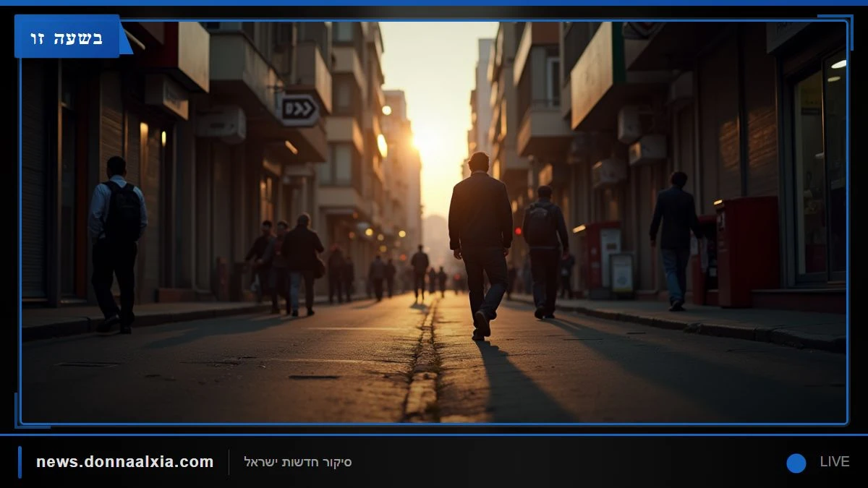Click the סיקור חדשות ישראל caption
Screen dimensions: 868x488
(x=297, y=462)
